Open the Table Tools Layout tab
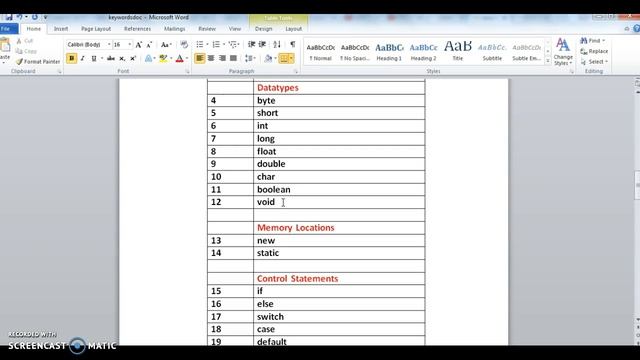The image size is (640, 360). [293, 29]
